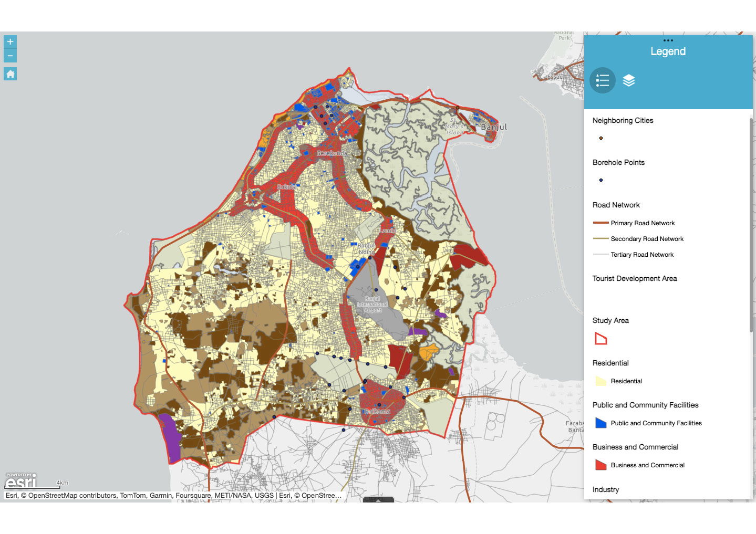Expand the attribution bar black arrow
The height and width of the screenshot is (534, 756).
click(379, 501)
